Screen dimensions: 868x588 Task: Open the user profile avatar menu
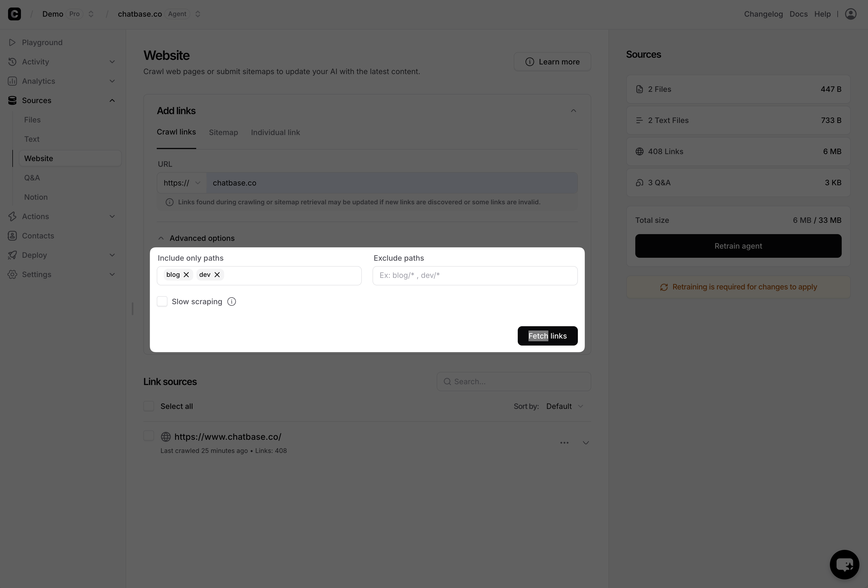[851, 14]
